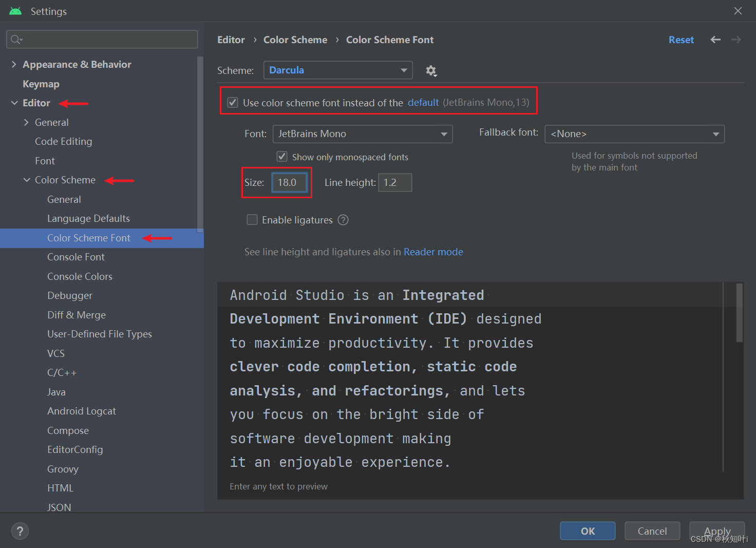Viewport: 756px width, 548px height.
Task: Collapse the Color Scheme node
Action: (x=26, y=180)
